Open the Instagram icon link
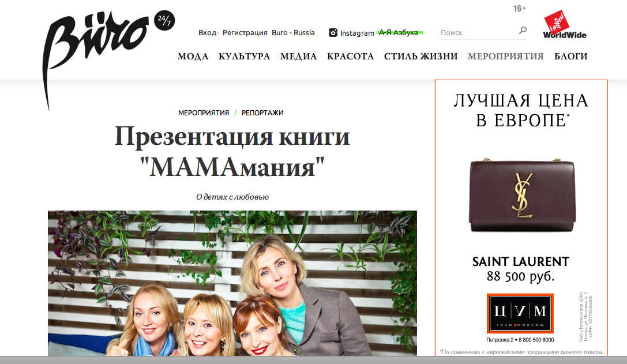Viewport: 627px width, 364px height. pyautogui.click(x=333, y=33)
